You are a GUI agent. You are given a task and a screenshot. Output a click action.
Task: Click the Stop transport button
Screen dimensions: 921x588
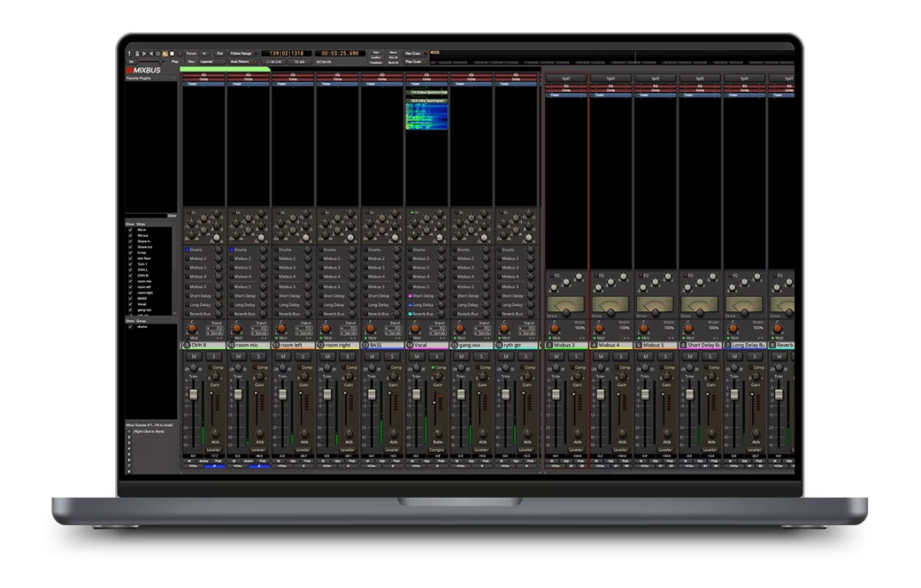172,54
